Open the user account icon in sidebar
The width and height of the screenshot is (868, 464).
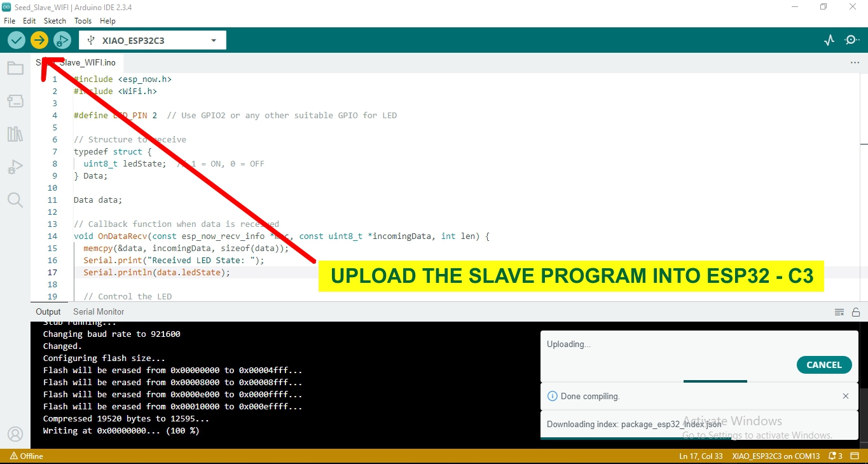point(15,434)
